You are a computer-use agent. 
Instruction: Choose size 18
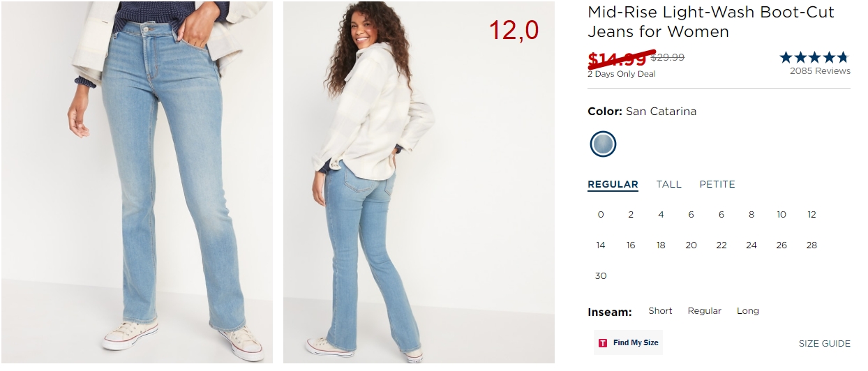pyautogui.click(x=661, y=245)
